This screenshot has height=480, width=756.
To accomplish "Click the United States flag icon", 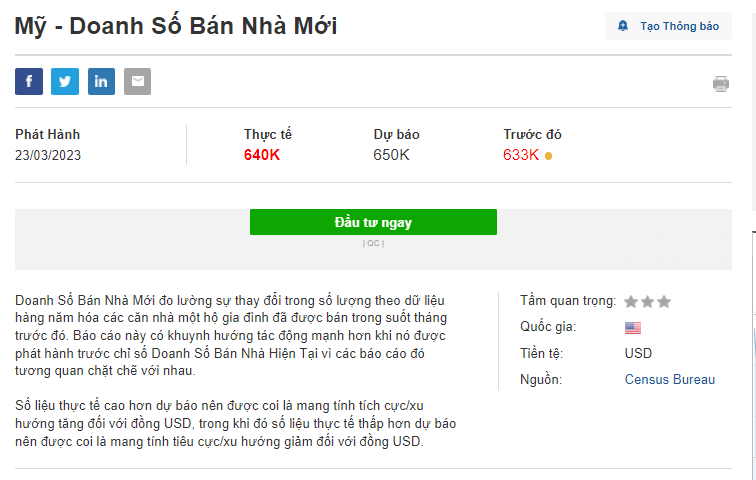I will 633,327.
